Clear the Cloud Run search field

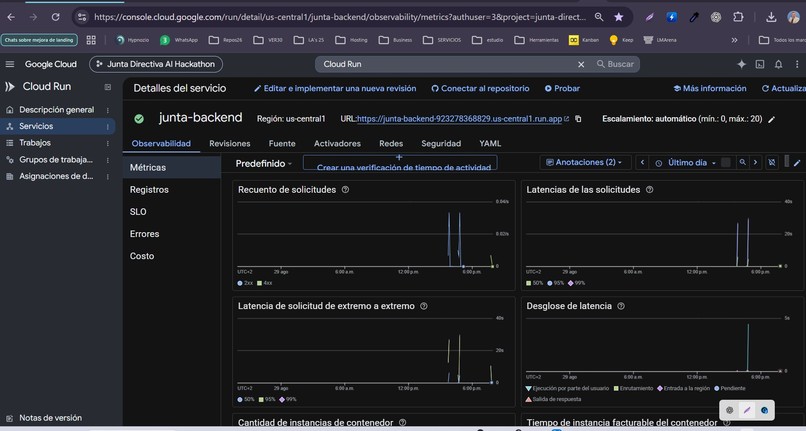tap(581, 64)
